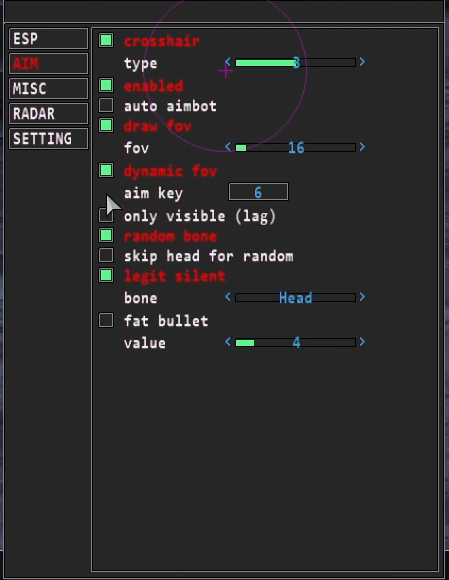Image resolution: width=449 pixels, height=580 pixels.
Task: Go to the RADAR tab
Action: coord(48,114)
